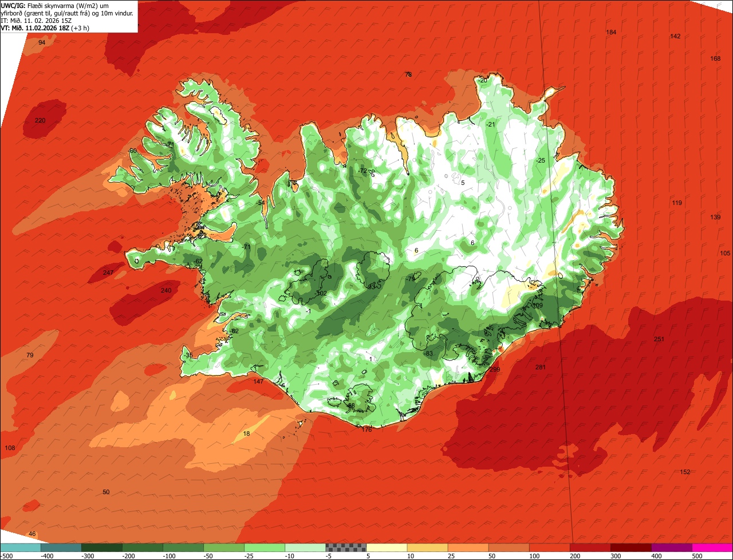
Task: Click the flux value 1 in south Iceland
Action: 371,359
